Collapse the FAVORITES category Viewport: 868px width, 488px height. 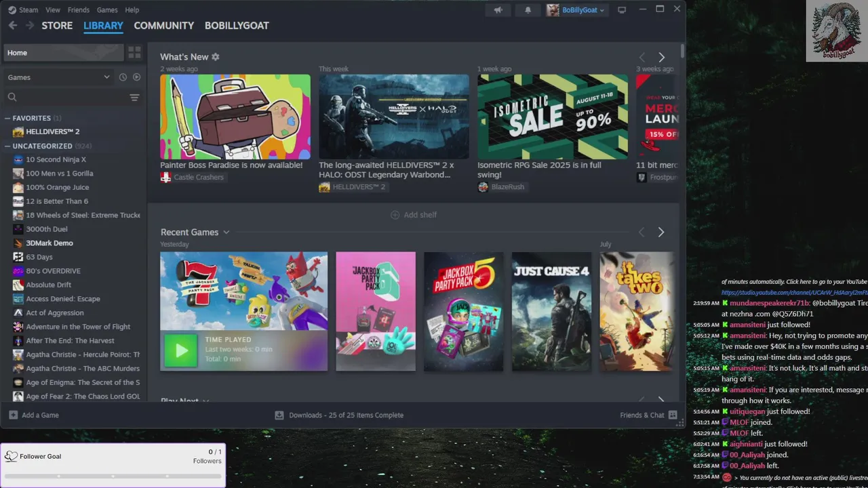coord(7,118)
